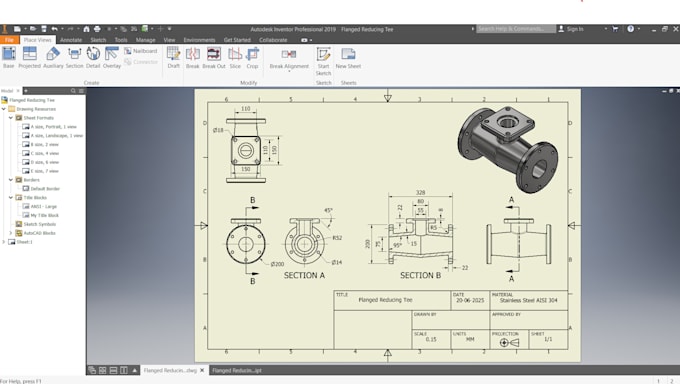The width and height of the screenshot is (680, 384).
Task: Select 'ANSI - Large' title block
Action: [x=39, y=207]
